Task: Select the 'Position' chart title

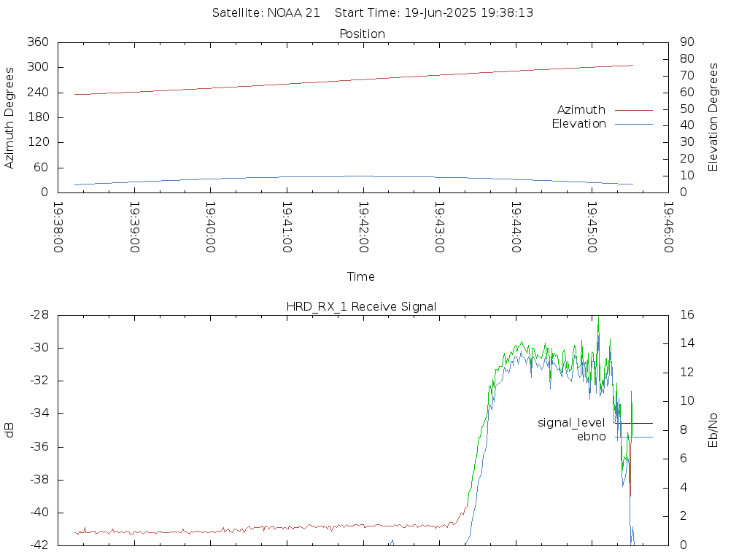Action: [362, 34]
